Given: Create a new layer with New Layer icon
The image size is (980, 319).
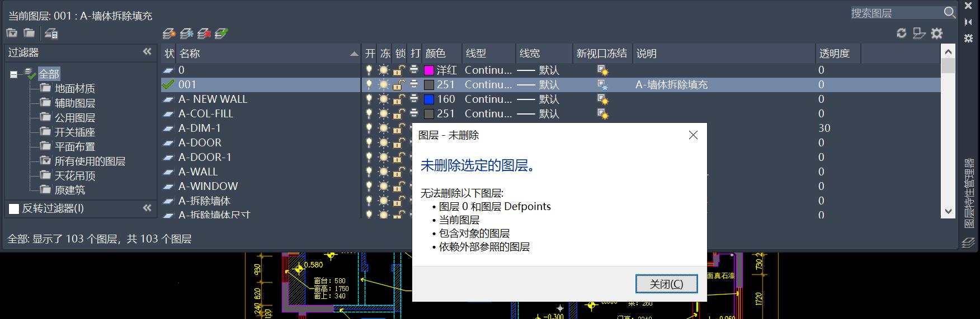Looking at the screenshot, I should (169, 34).
